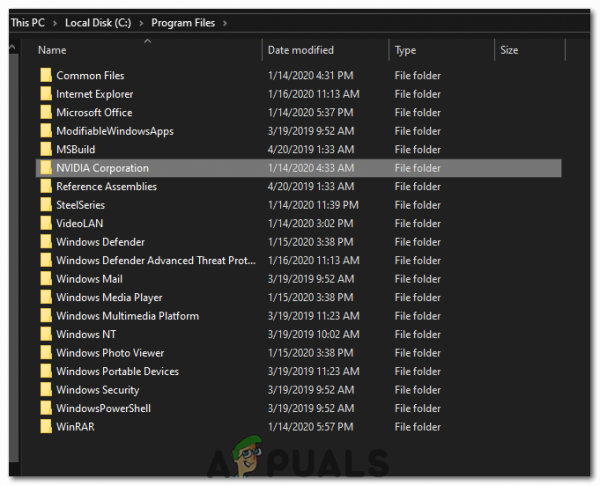Click the Windows Multimedia Platform folder icon

[46, 315]
